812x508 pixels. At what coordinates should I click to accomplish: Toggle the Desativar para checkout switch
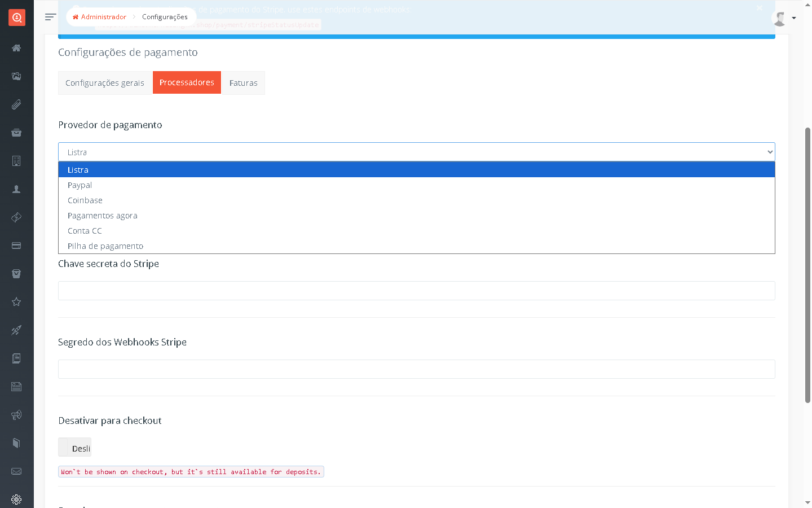point(74,448)
